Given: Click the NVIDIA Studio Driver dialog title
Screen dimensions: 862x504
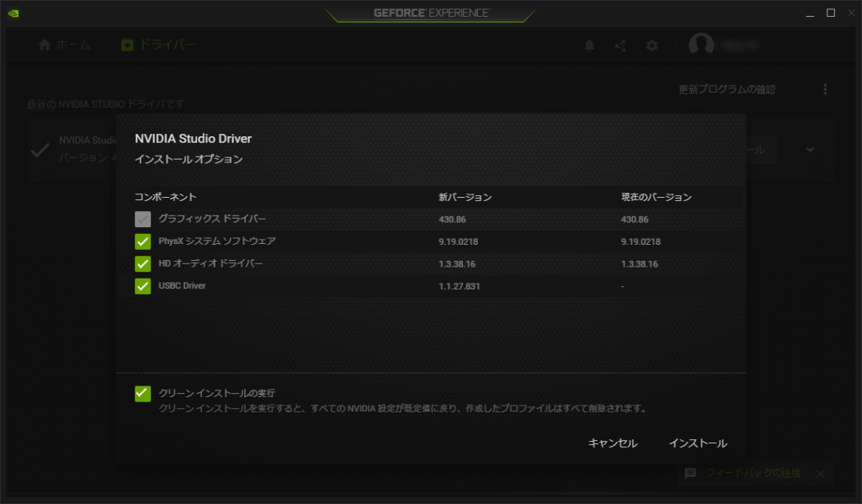Looking at the screenshot, I should [193, 139].
